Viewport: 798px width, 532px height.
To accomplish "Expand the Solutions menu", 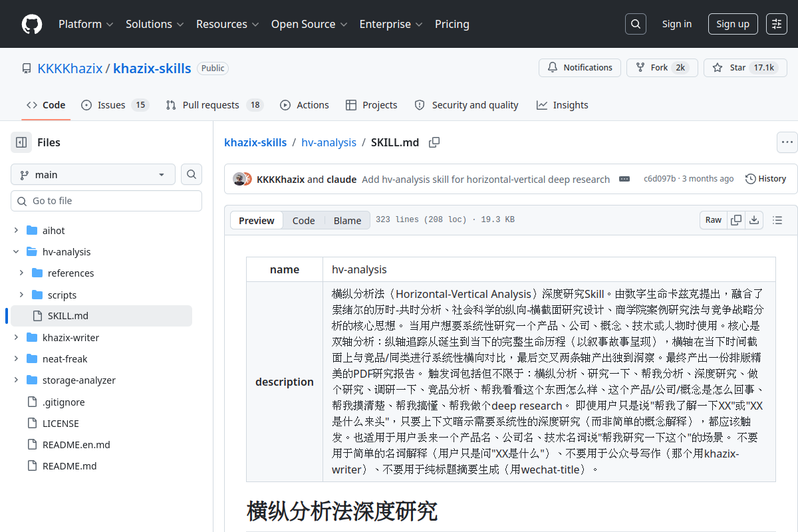I will point(154,24).
